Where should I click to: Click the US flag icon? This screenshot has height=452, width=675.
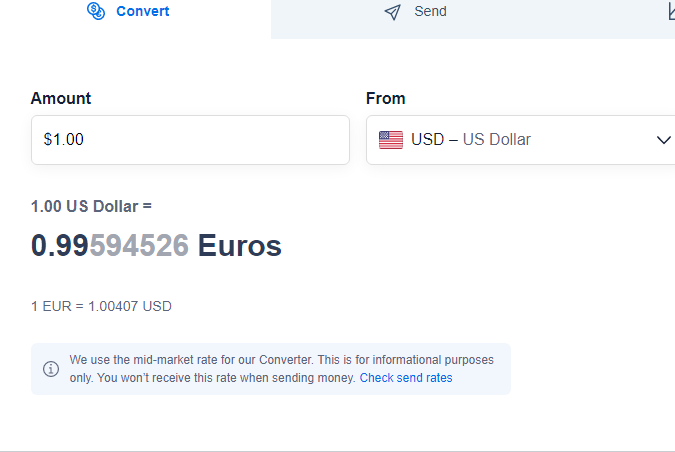(x=391, y=140)
